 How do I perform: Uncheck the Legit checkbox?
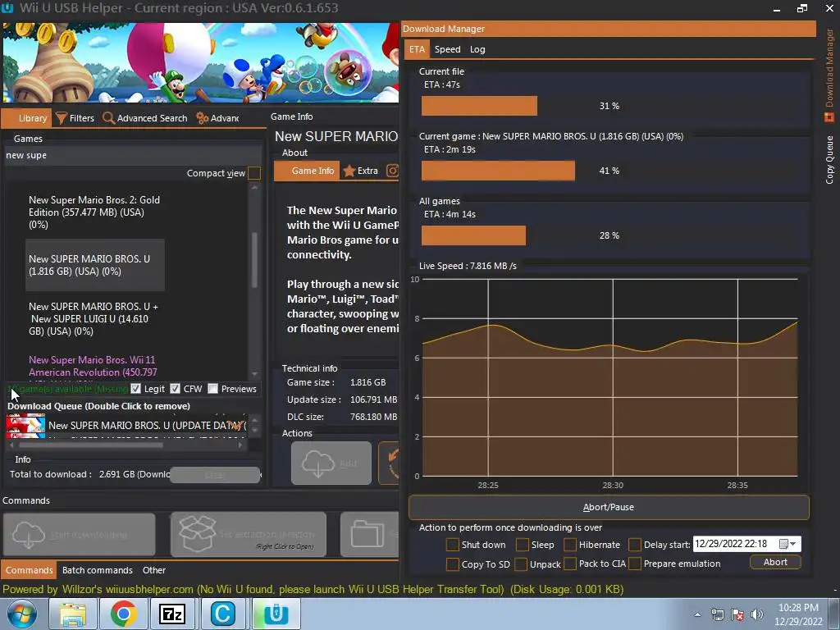[135, 388]
